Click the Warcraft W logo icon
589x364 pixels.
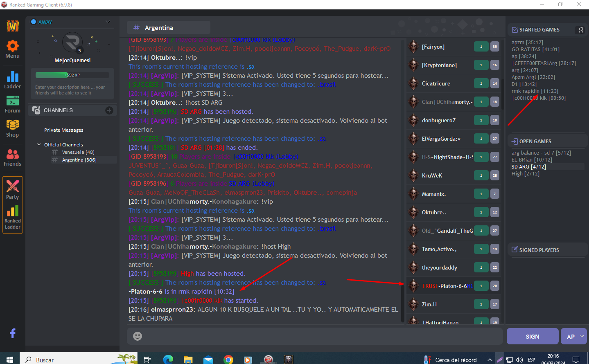pyautogui.click(x=13, y=25)
